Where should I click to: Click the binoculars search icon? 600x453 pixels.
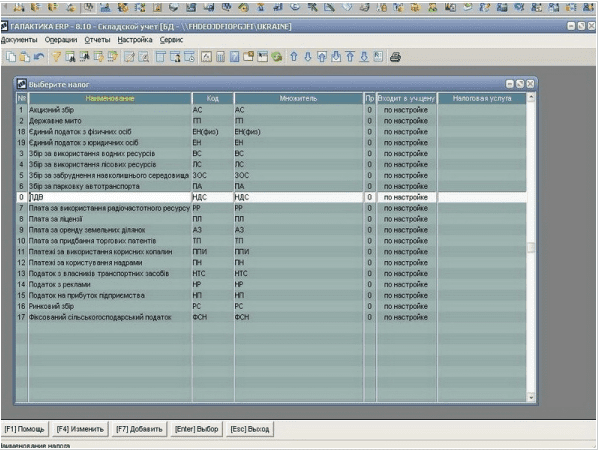[70, 57]
